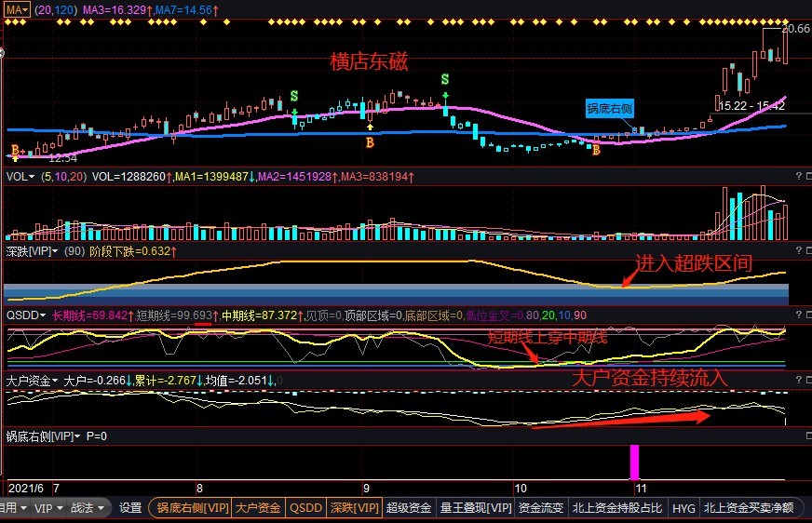Click the 锅底右侧 label on the price chart
The height and width of the screenshot is (523, 812).
(x=610, y=108)
